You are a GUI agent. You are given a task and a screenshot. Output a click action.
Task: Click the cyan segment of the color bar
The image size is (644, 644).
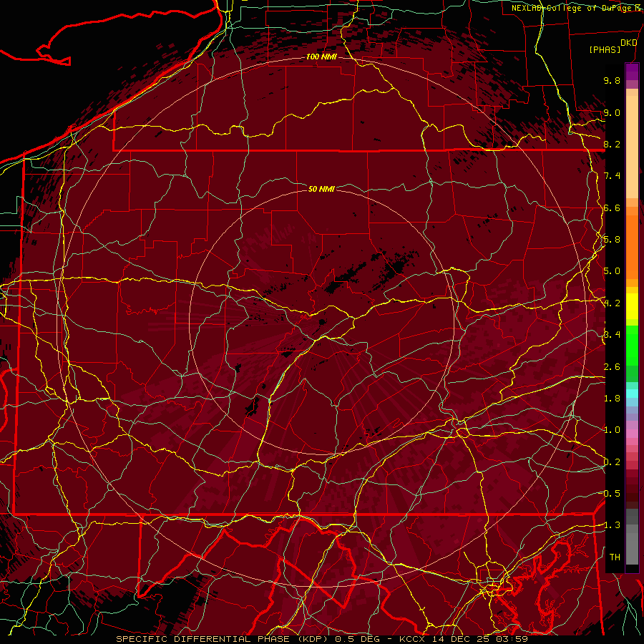click(x=632, y=394)
